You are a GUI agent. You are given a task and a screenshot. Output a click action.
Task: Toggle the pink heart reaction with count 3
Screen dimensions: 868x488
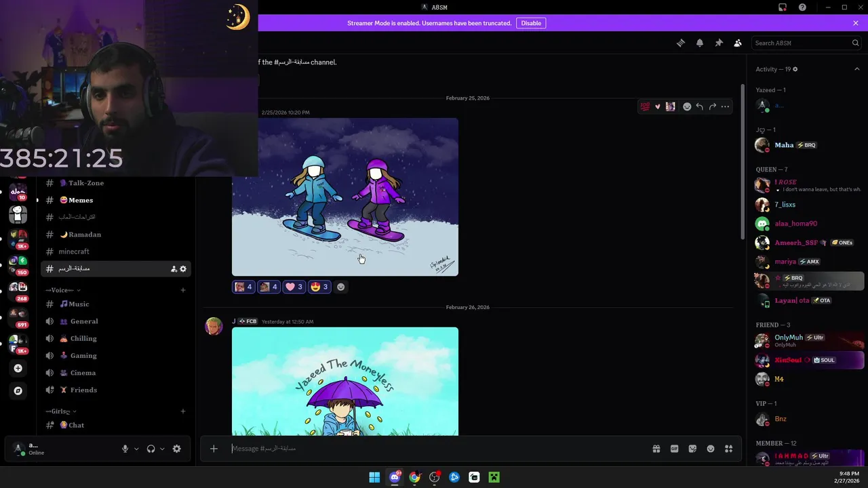point(294,287)
